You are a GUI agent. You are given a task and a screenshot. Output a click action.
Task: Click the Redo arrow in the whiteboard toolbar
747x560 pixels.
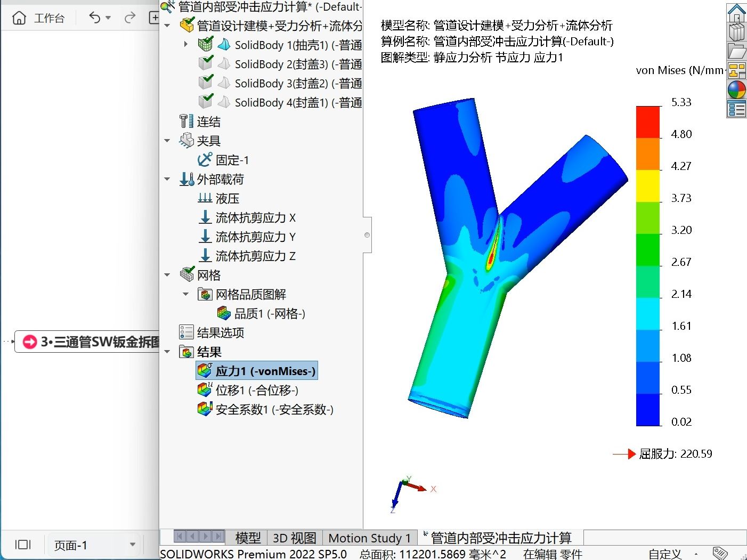point(129,18)
